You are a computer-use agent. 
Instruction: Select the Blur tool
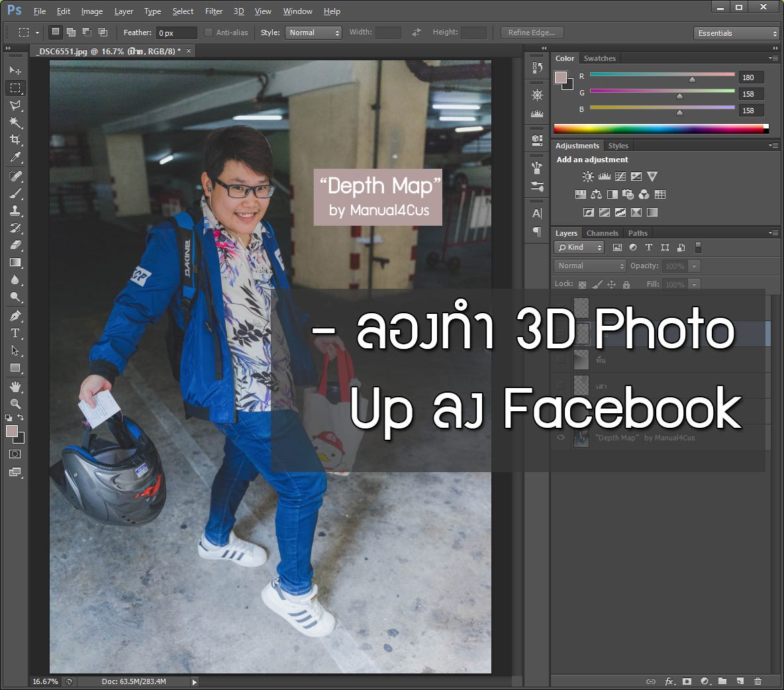point(15,279)
